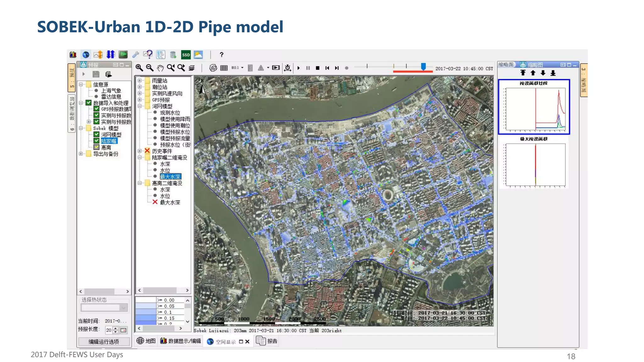Open the map layers stack icon
644x362 pixels.
tap(192, 68)
